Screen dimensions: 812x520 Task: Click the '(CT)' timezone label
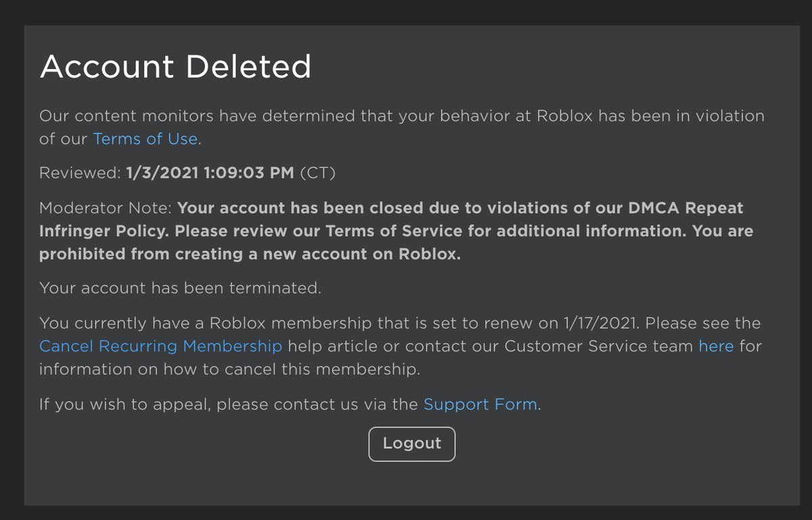pos(317,173)
